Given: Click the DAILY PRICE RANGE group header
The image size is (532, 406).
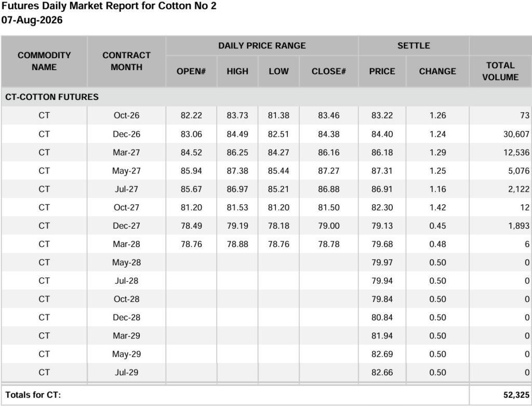Looking at the screenshot, I should [262, 46].
